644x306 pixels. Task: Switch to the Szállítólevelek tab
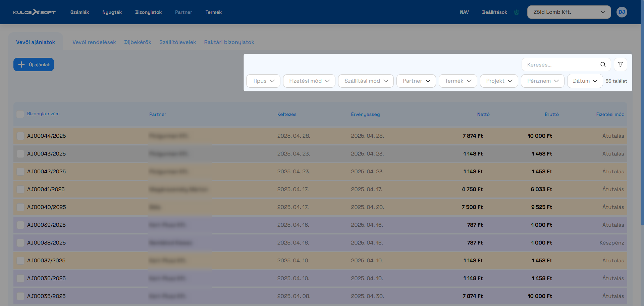177,42
